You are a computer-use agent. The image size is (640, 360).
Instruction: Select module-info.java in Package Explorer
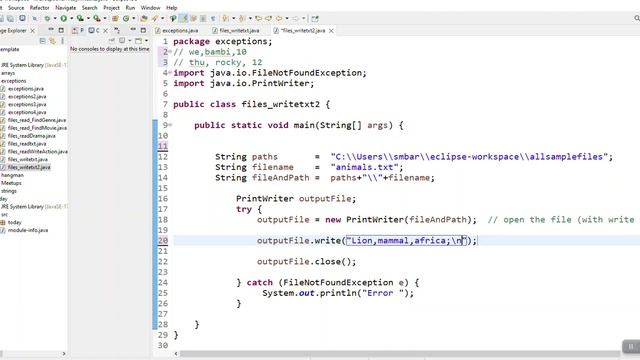(28, 230)
